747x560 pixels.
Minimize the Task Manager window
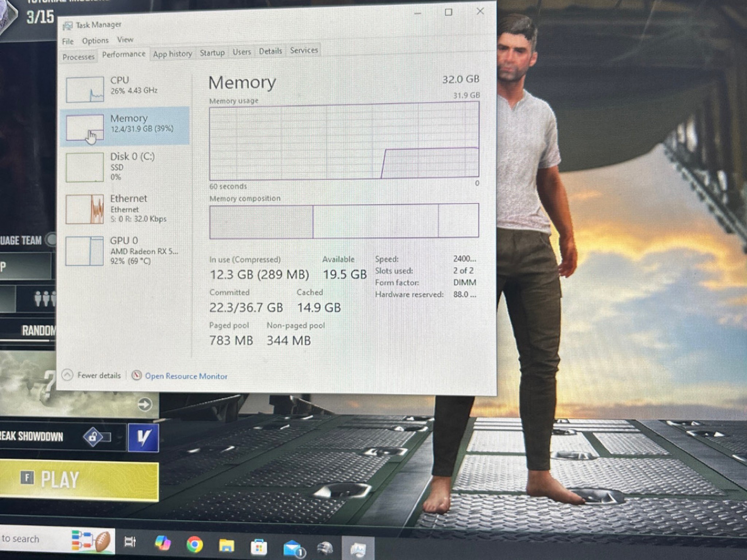click(418, 13)
